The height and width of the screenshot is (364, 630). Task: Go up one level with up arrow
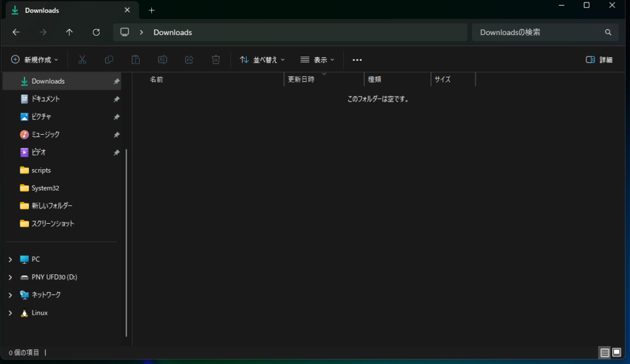70,33
